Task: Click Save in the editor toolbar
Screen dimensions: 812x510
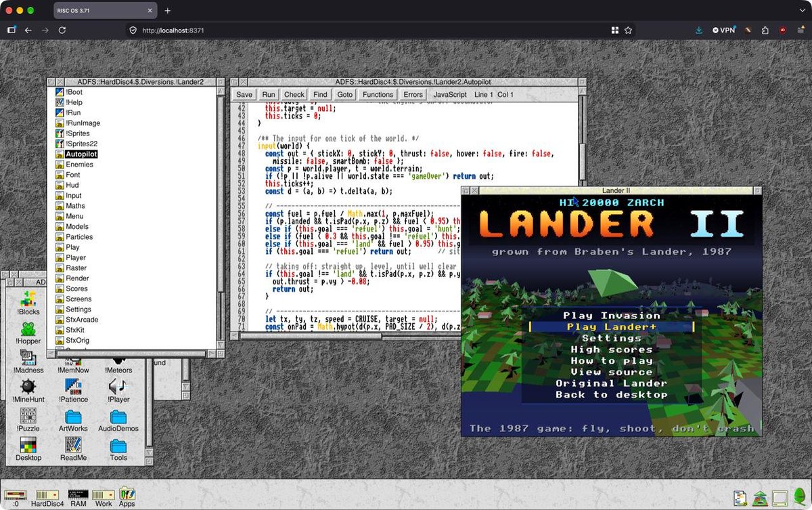Action: (244, 95)
